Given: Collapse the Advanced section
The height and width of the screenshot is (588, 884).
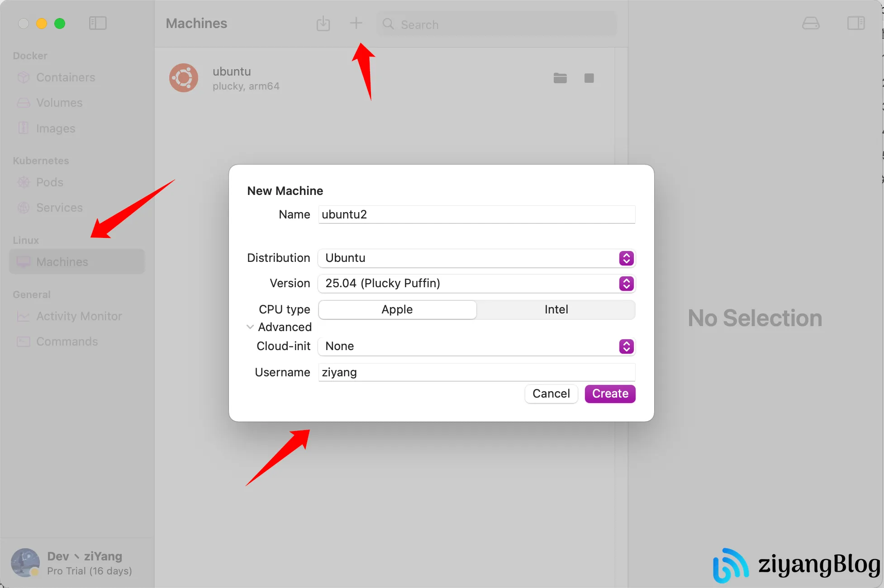Looking at the screenshot, I should (x=250, y=327).
